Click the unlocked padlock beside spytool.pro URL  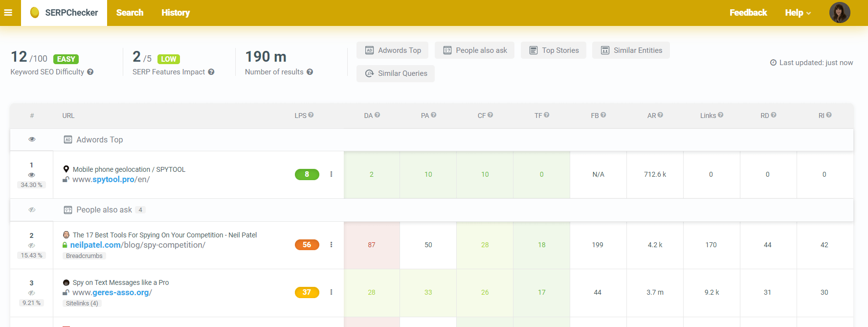(x=66, y=179)
